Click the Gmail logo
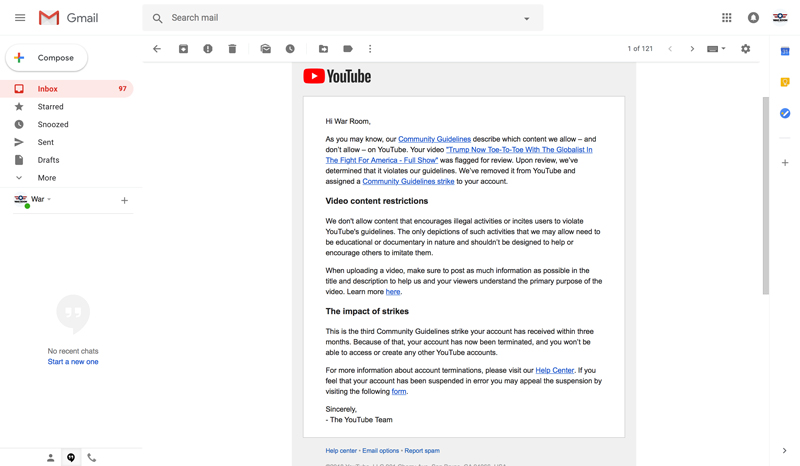The width and height of the screenshot is (800, 466). point(68,18)
